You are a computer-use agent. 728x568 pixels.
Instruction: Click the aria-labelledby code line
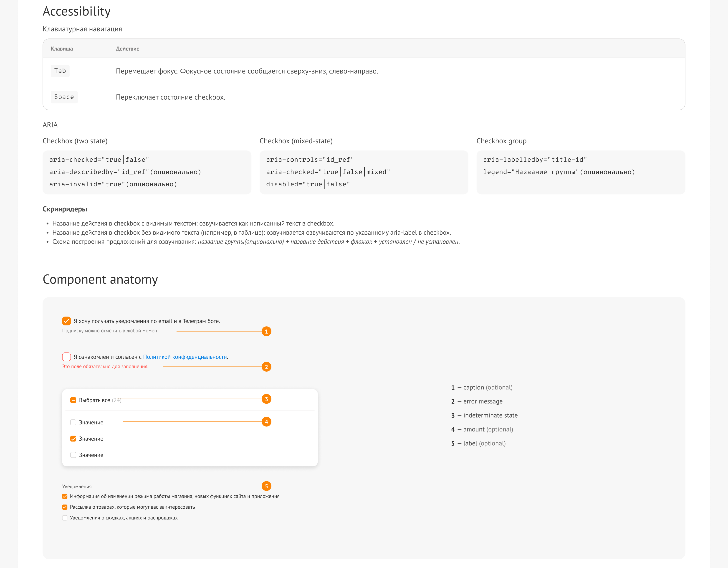coord(535,160)
